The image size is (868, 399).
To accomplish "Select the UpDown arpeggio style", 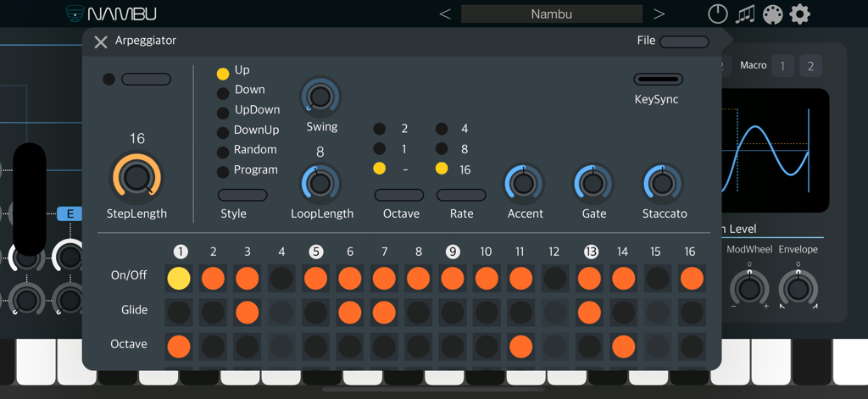I will click(x=223, y=114).
